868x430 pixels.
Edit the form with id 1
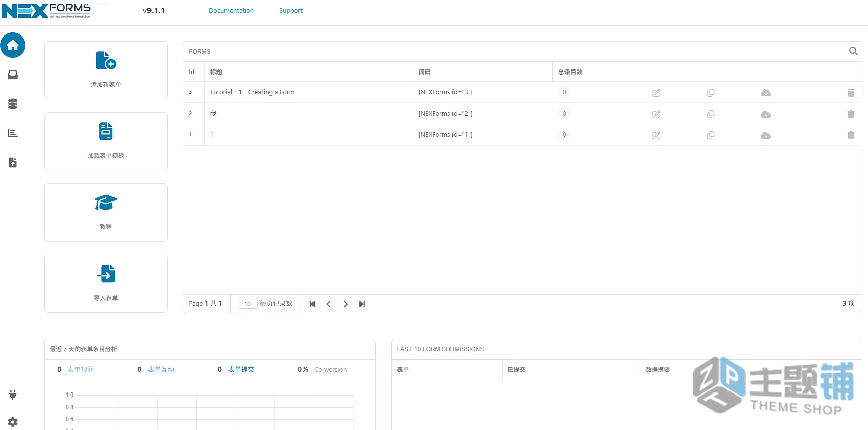(656, 135)
